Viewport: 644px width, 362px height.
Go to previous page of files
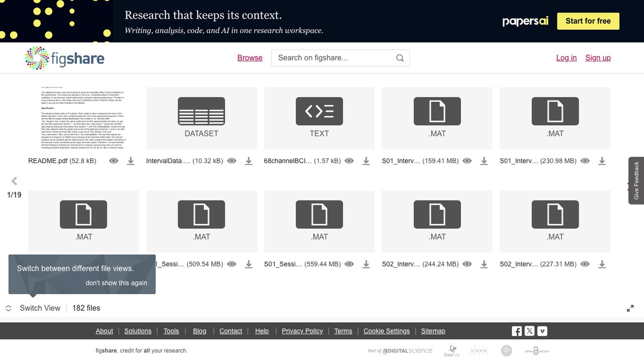point(14,181)
